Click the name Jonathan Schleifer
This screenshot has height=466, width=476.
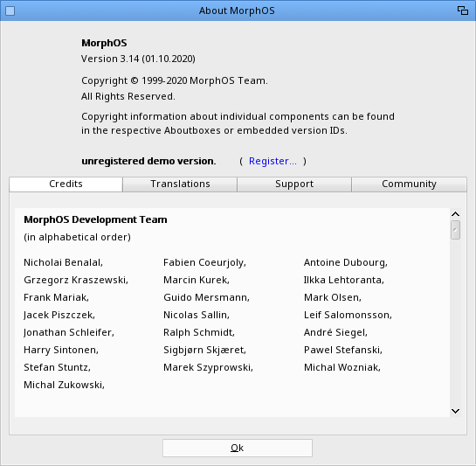(x=69, y=332)
